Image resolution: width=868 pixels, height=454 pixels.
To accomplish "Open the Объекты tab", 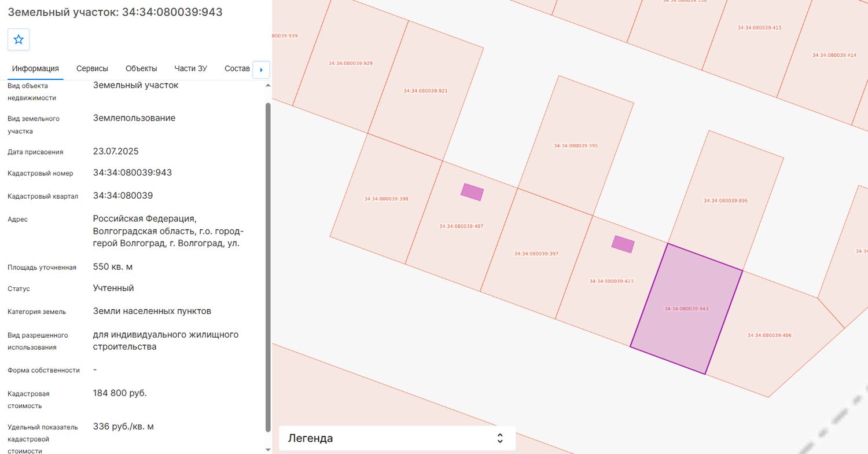I will pos(141,68).
